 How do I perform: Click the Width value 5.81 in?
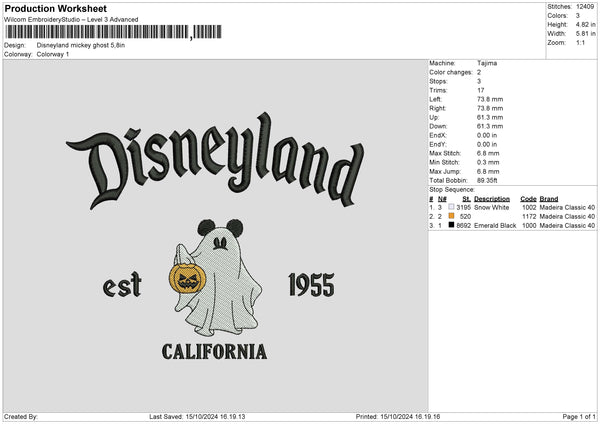point(585,34)
